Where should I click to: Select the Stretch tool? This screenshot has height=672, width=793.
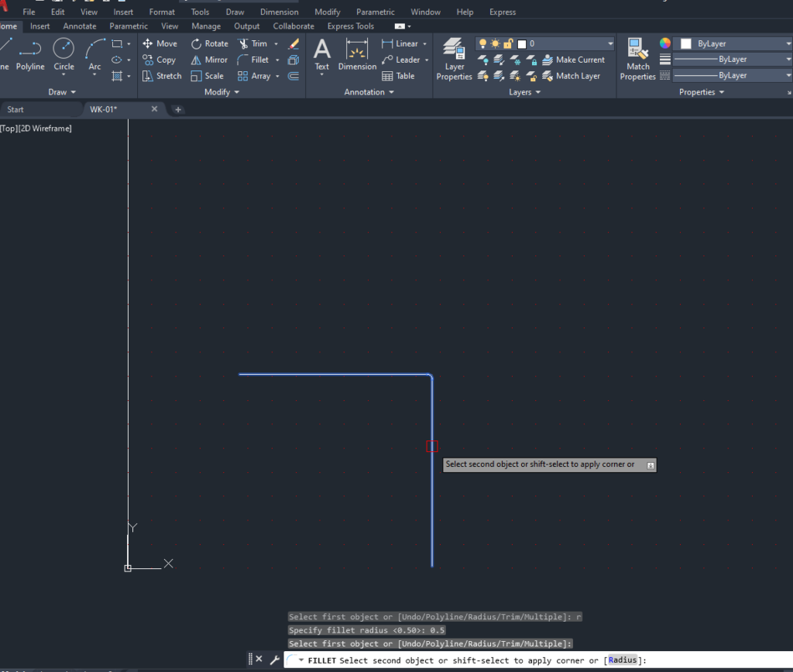(x=162, y=76)
